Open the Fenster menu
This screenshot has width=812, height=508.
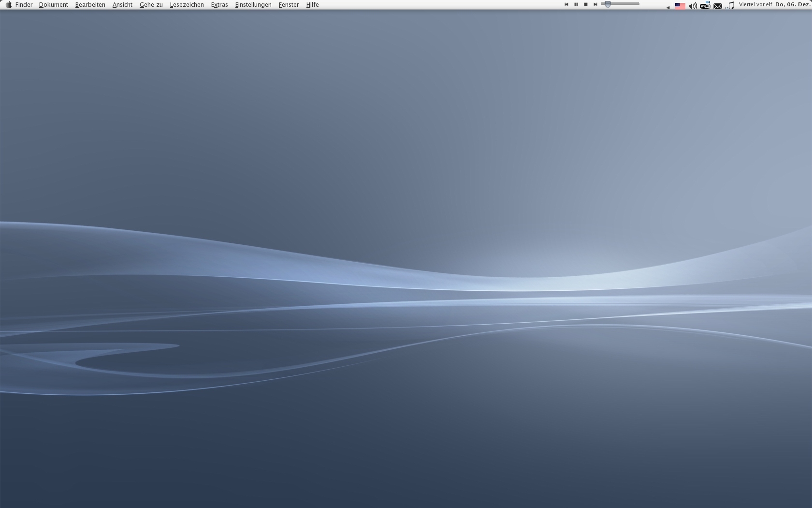point(289,4)
